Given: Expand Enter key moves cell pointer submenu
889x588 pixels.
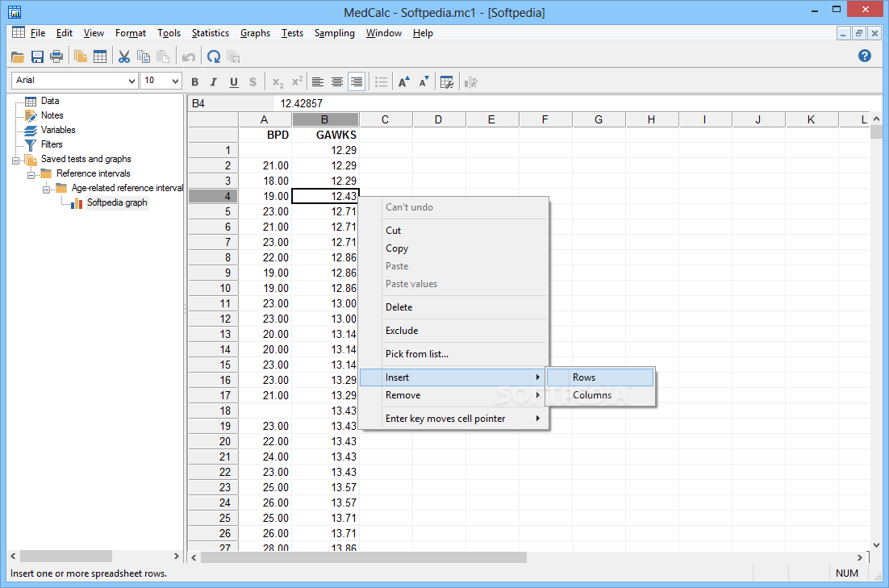Looking at the screenshot, I should (x=455, y=419).
